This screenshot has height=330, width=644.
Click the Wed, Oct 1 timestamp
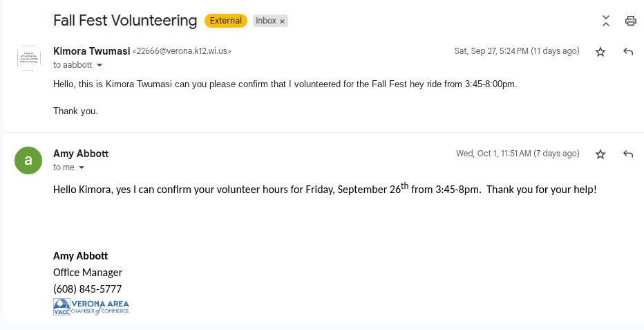click(518, 154)
